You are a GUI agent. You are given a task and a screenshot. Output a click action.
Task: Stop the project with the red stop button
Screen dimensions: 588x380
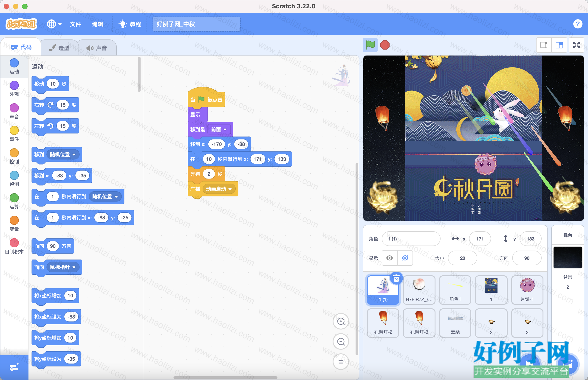(x=385, y=45)
